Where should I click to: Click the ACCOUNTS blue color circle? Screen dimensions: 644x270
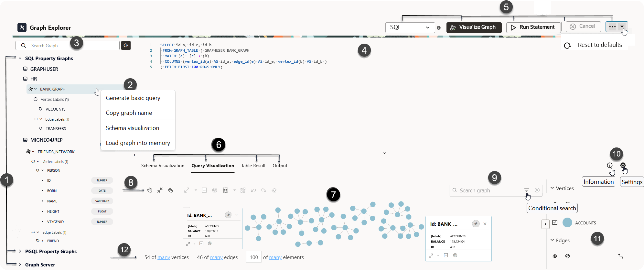567,222
